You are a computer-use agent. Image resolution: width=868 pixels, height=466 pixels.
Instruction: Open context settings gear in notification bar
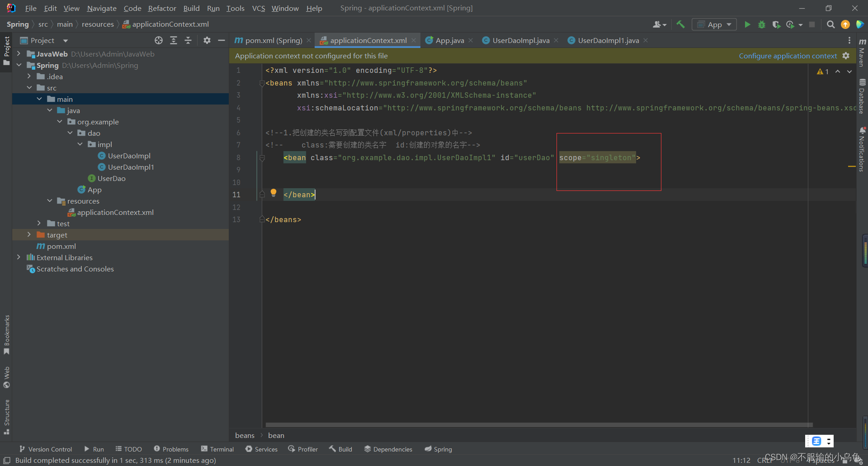tap(846, 56)
